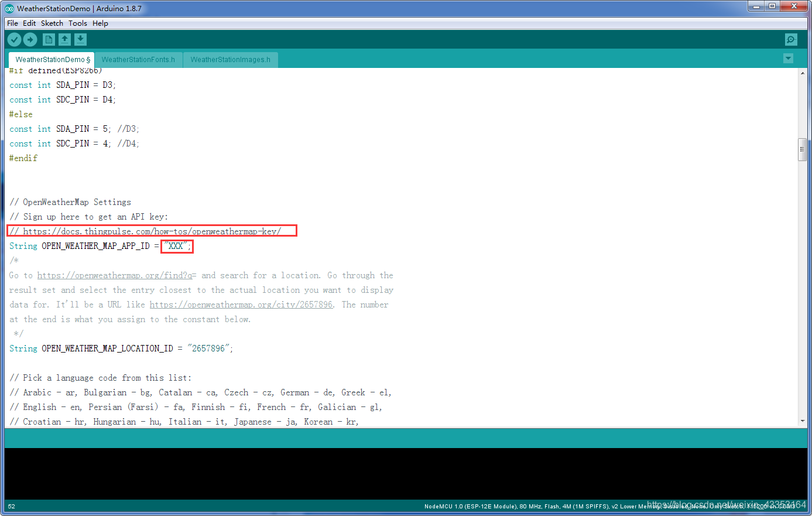Close the Arduino window

pyautogui.click(x=794, y=6)
